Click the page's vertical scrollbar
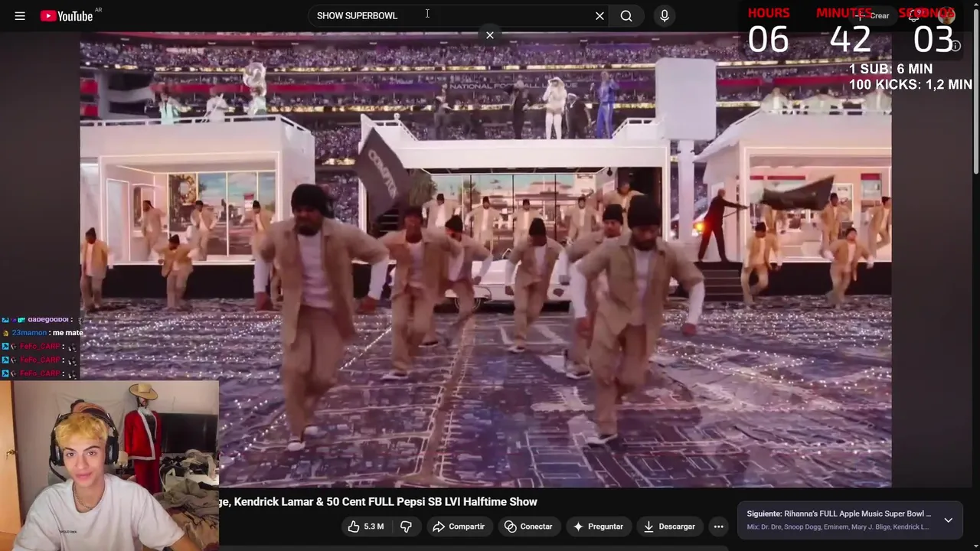 (976, 92)
